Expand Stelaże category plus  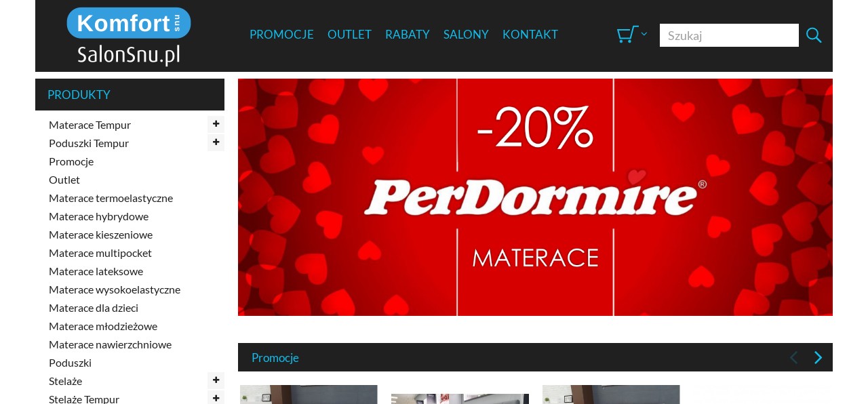point(216,380)
